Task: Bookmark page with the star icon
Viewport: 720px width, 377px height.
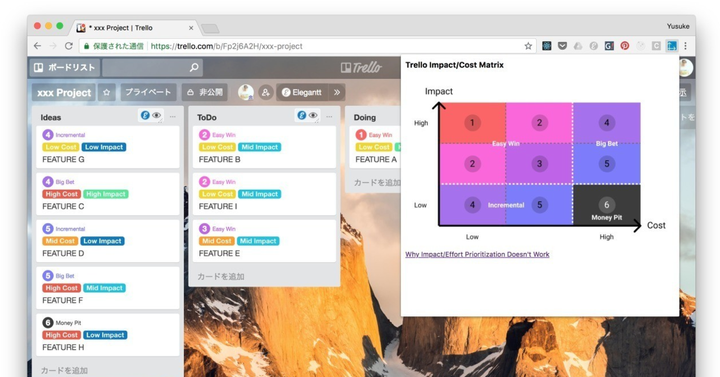Action: click(528, 46)
